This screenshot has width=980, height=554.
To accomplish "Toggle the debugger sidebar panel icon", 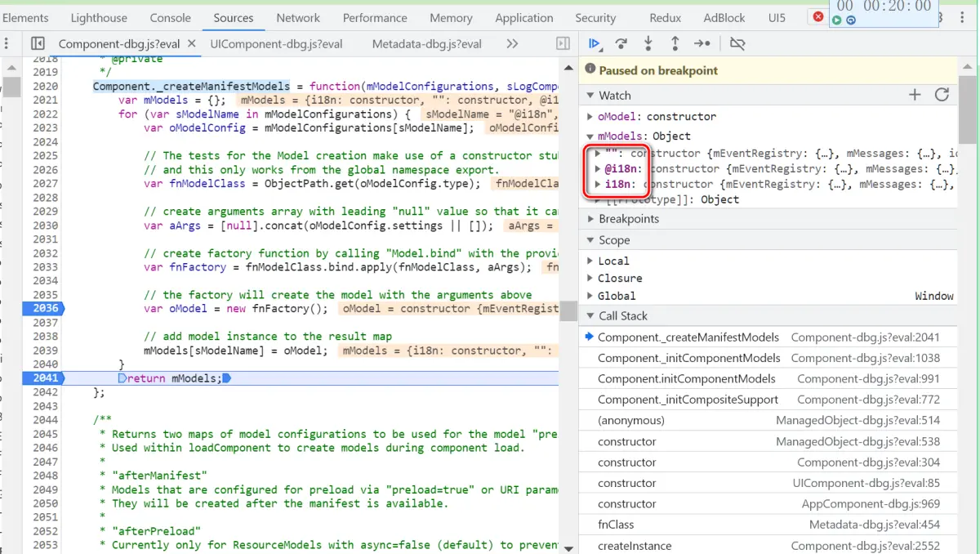I will click(563, 43).
